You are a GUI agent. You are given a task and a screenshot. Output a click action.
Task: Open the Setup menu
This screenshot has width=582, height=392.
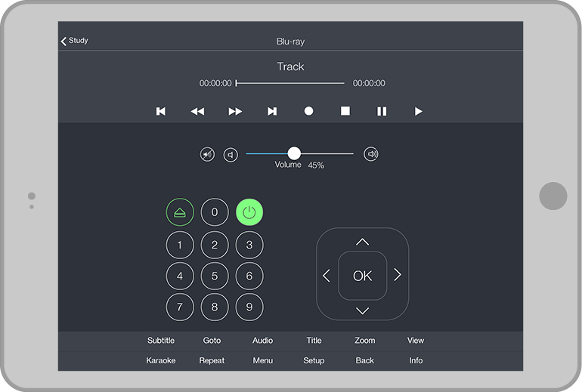[314, 360]
